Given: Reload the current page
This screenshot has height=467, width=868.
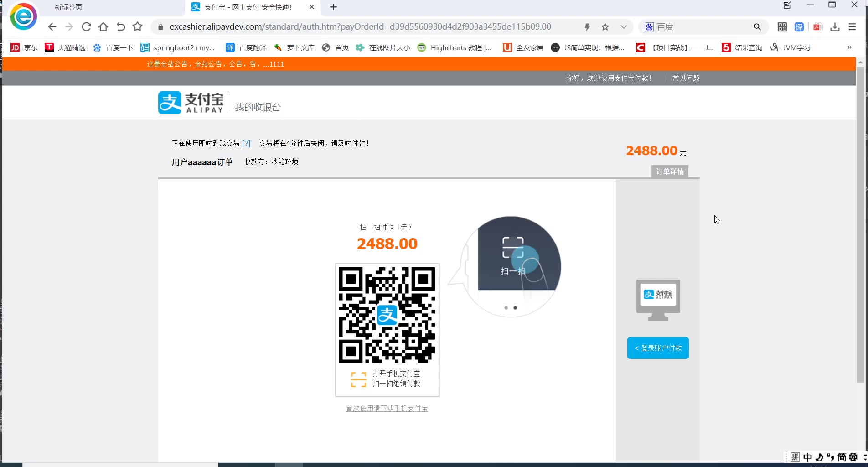Looking at the screenshot, I should [x=86, y=27].
